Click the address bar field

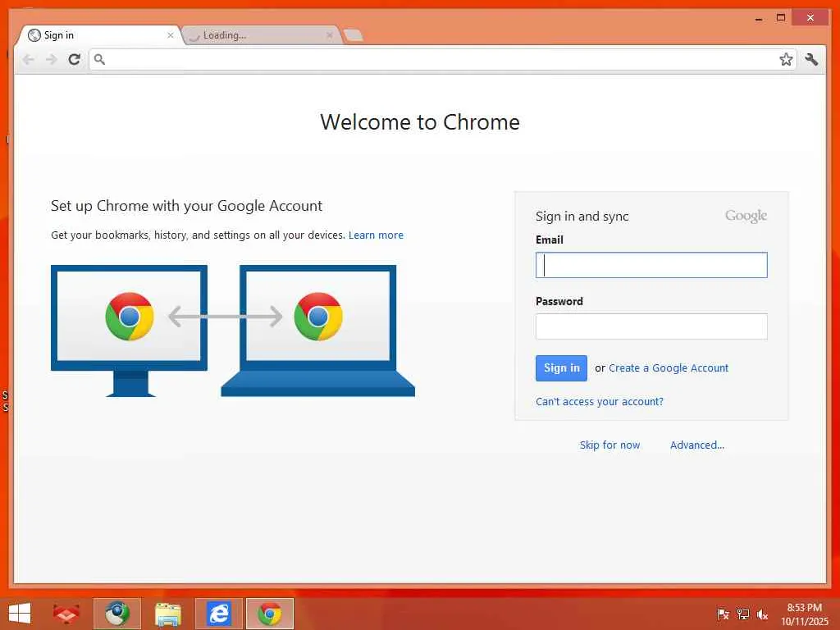coord(442,59)
